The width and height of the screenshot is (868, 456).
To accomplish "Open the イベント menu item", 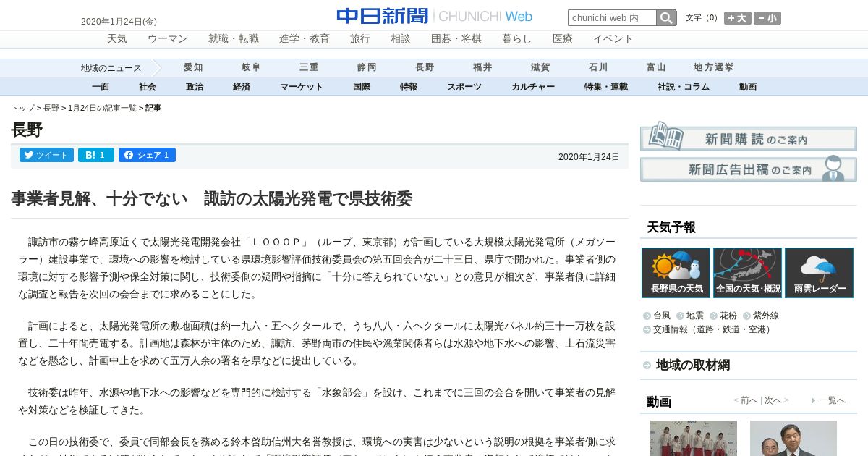I will (x=613, y=38).
